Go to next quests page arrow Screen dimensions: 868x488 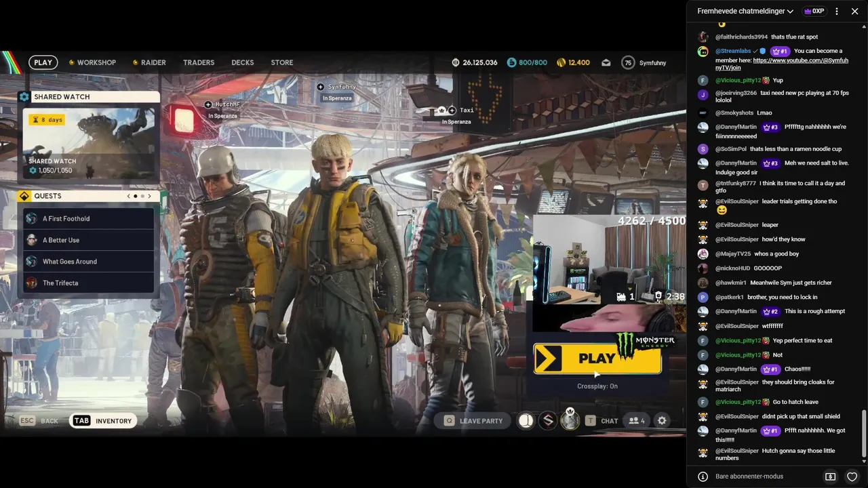[x=149, y=196]
